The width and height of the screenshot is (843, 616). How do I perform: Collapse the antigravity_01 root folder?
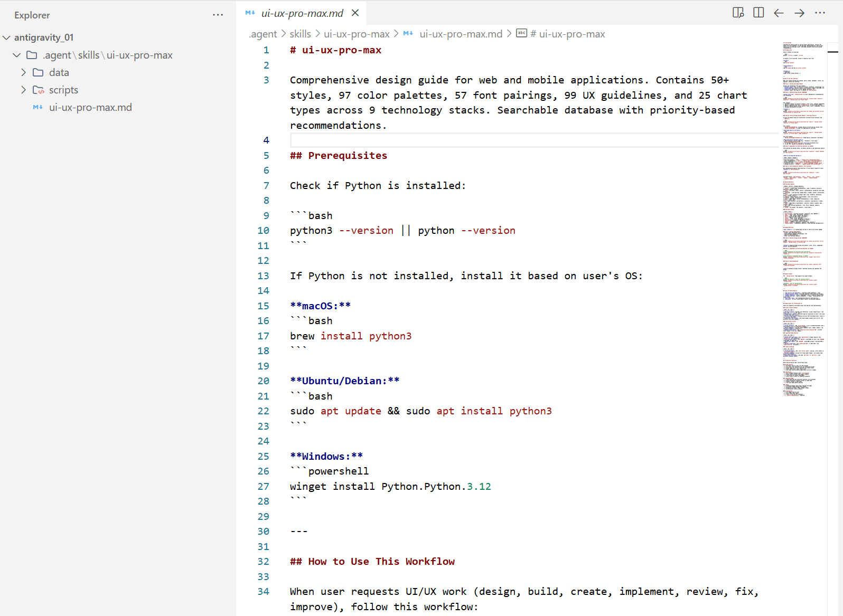pos(7,37)
